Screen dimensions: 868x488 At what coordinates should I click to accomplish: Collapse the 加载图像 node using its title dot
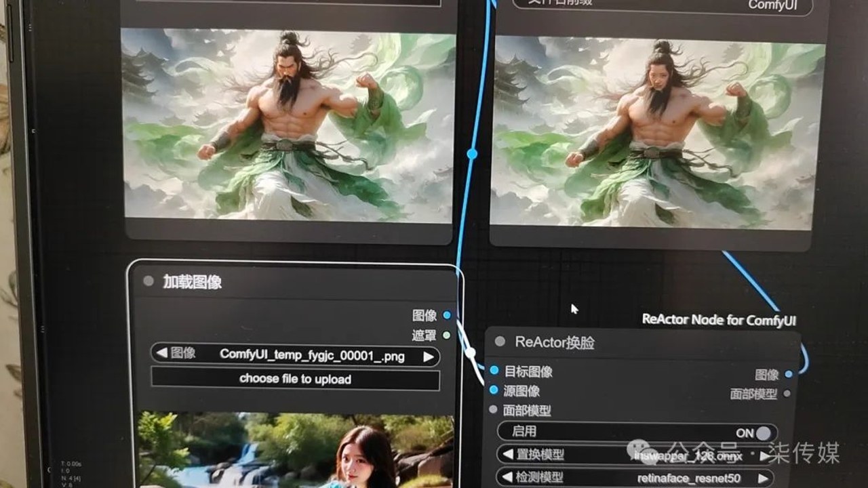point(149,281)
